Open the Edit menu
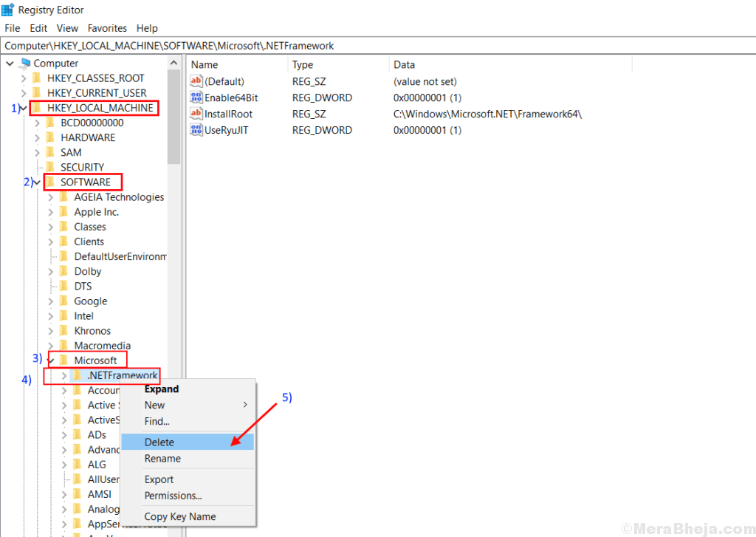 tap(38, 28)
